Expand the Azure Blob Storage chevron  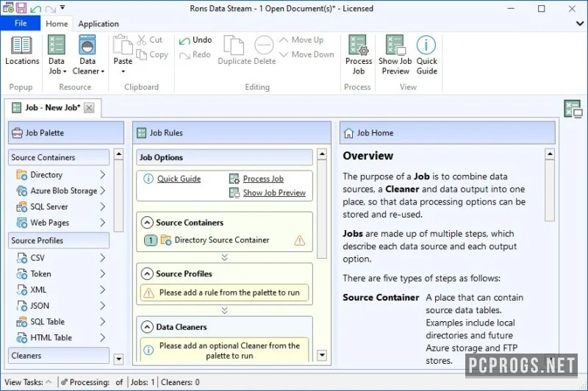(103, 191)
